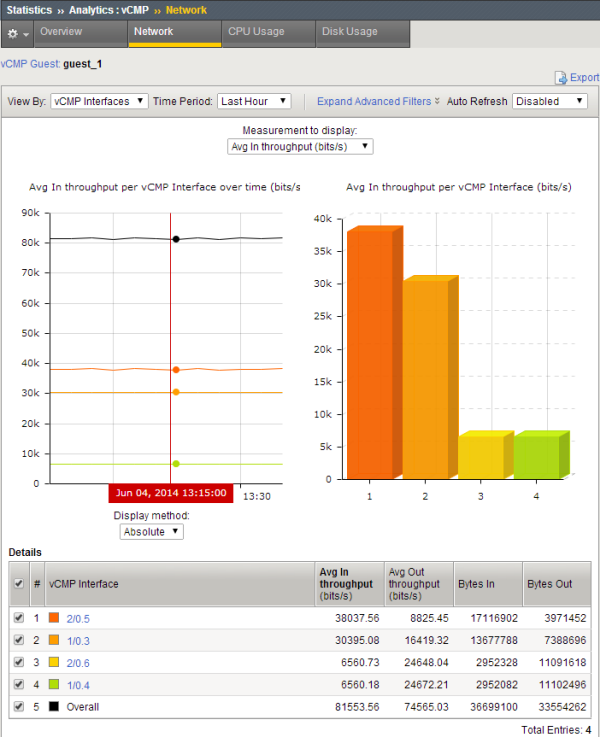Open the 1/0.3 interface link
This screenshot has height=737, width=600.
tap(77, 640)
